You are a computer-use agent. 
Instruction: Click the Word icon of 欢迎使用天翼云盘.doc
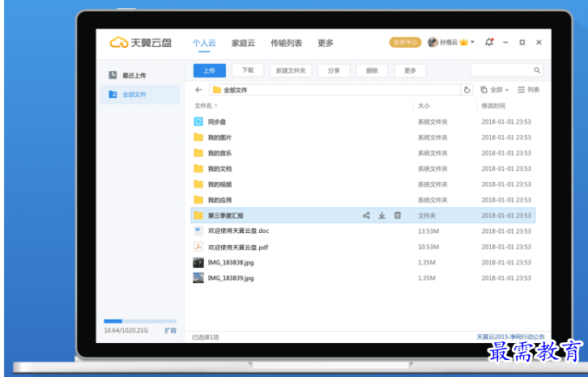coord(198,231)
